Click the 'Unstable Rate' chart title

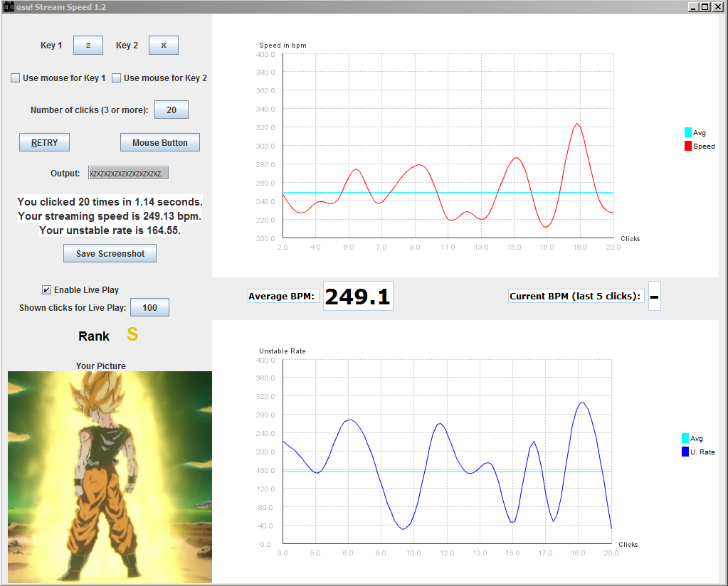[x=283, y=351]
